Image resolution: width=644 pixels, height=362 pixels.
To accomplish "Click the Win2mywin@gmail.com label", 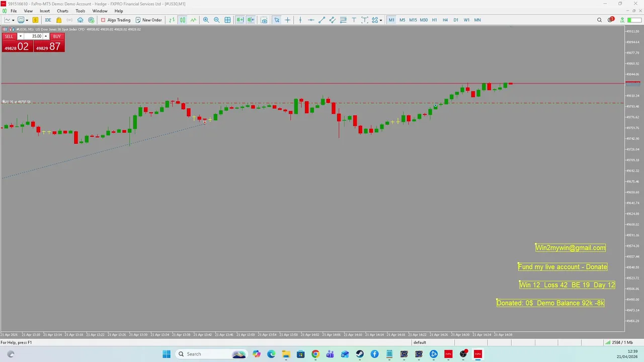I will pyautogui.click(x=571, y=247).
